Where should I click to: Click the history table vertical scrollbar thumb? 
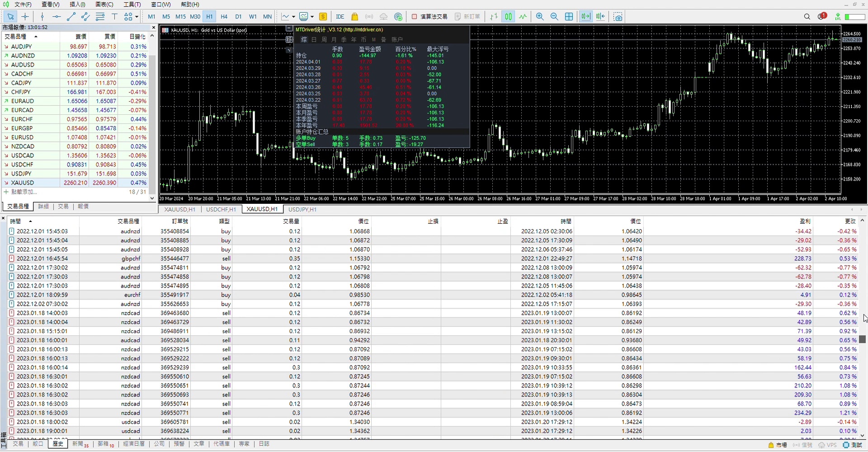click(862, 339)
